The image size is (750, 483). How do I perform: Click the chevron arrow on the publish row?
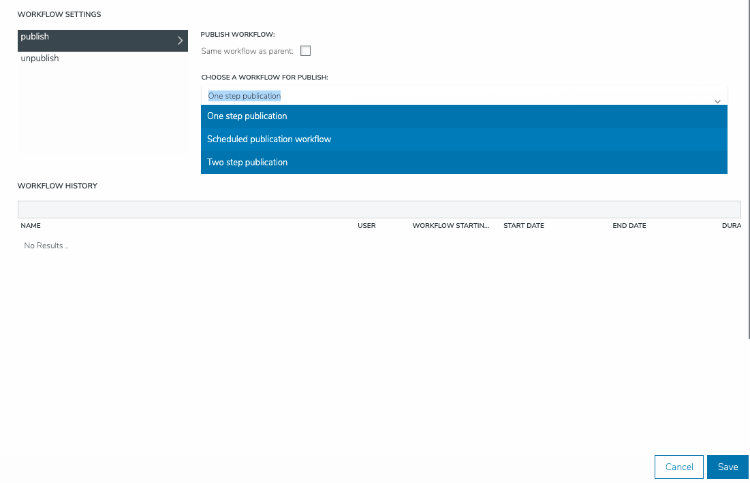tap(180, 40)
